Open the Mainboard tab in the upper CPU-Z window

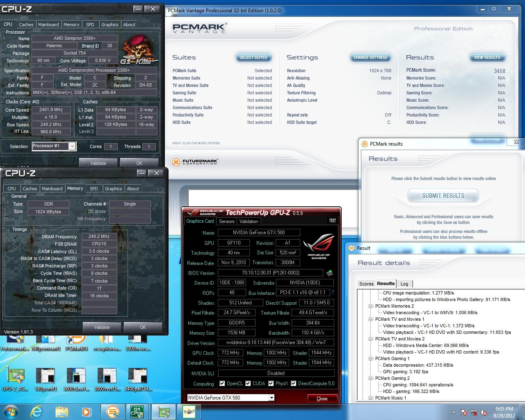pos(48,25)
